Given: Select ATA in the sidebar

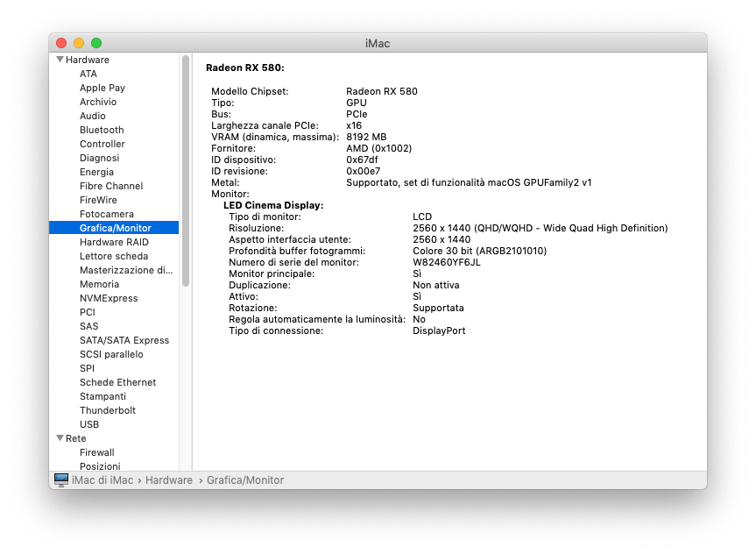Looking at the screenshot, I should 88,74.
